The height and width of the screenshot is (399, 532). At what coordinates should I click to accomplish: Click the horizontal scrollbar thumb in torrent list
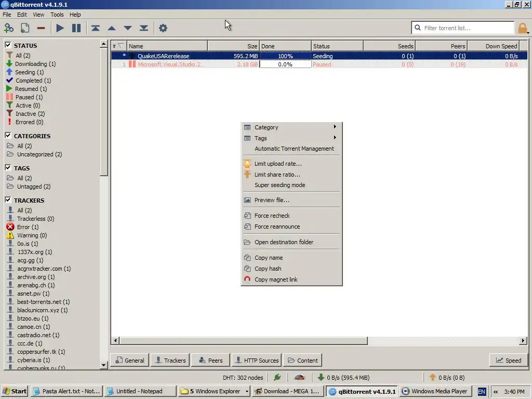(243, 340)
